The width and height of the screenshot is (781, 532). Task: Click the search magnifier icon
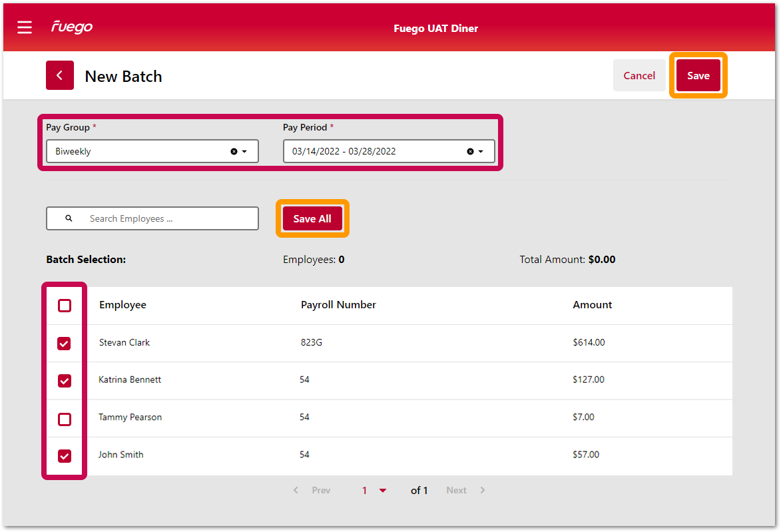pos(69,218)
